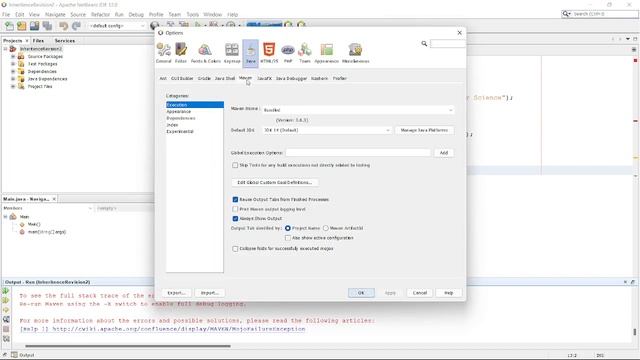Viewport: 640px width, 360px height.
Task: Open the Editor options category
Action: point(181,53)
